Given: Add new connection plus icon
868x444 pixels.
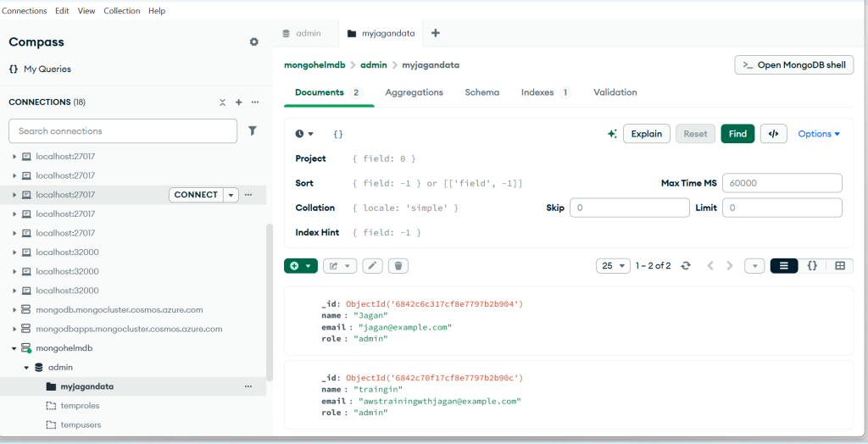Looking at the screenshot, I should [238, 103].
